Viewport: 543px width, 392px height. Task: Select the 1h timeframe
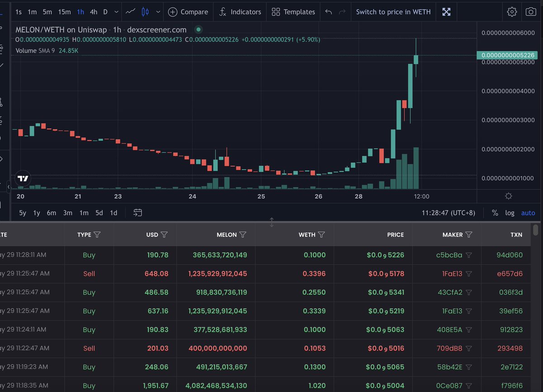80,12
